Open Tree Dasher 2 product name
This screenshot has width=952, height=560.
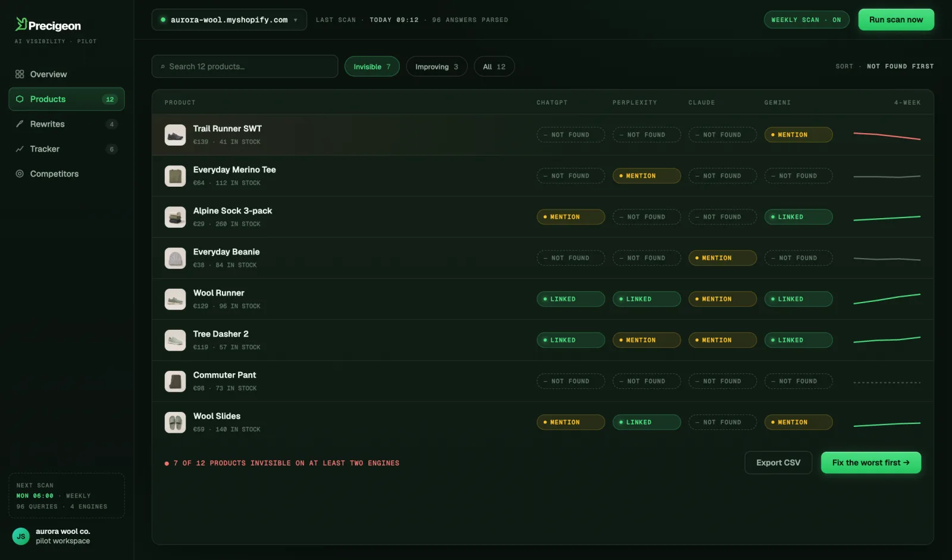pos(221,334)
